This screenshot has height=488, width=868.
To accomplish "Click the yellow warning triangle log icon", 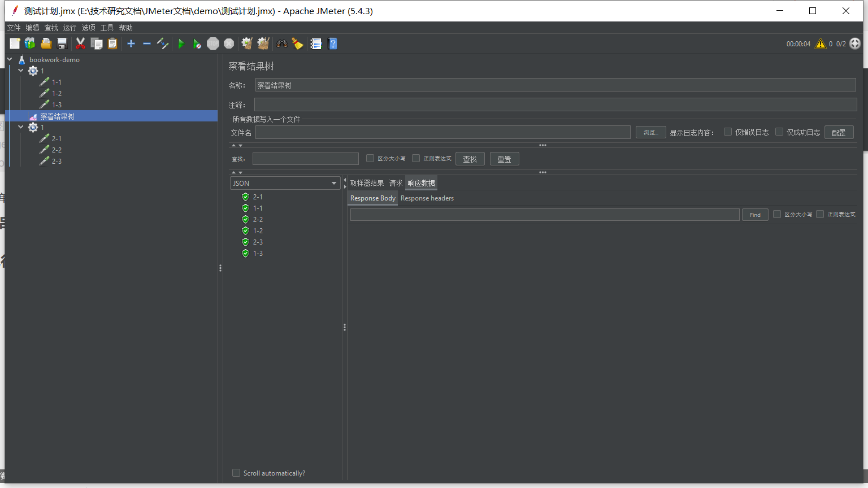I will (821, 43).
